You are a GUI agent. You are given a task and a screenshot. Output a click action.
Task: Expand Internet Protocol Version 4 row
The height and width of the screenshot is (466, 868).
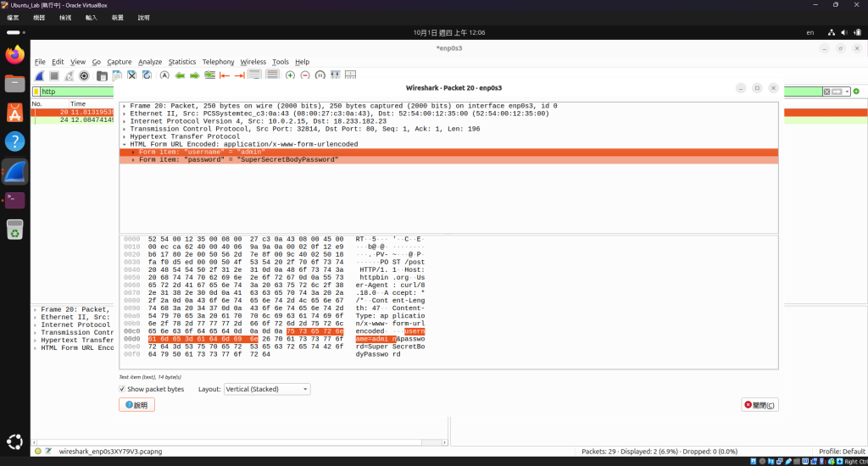pos(124,121)
